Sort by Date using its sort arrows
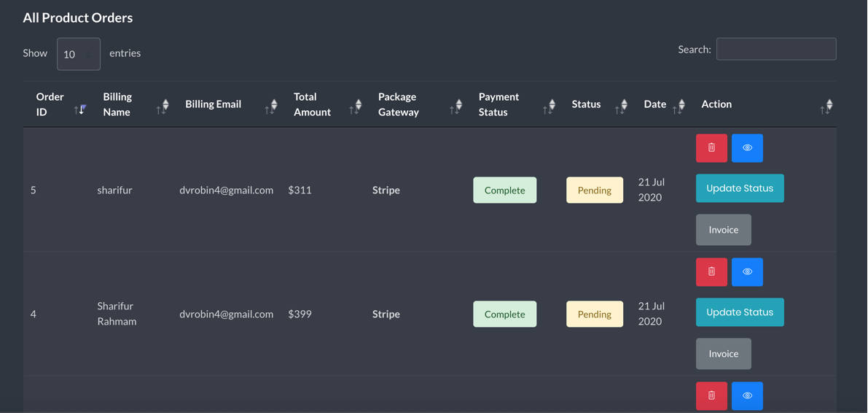 pyautogui.click(x=679, y=106)
